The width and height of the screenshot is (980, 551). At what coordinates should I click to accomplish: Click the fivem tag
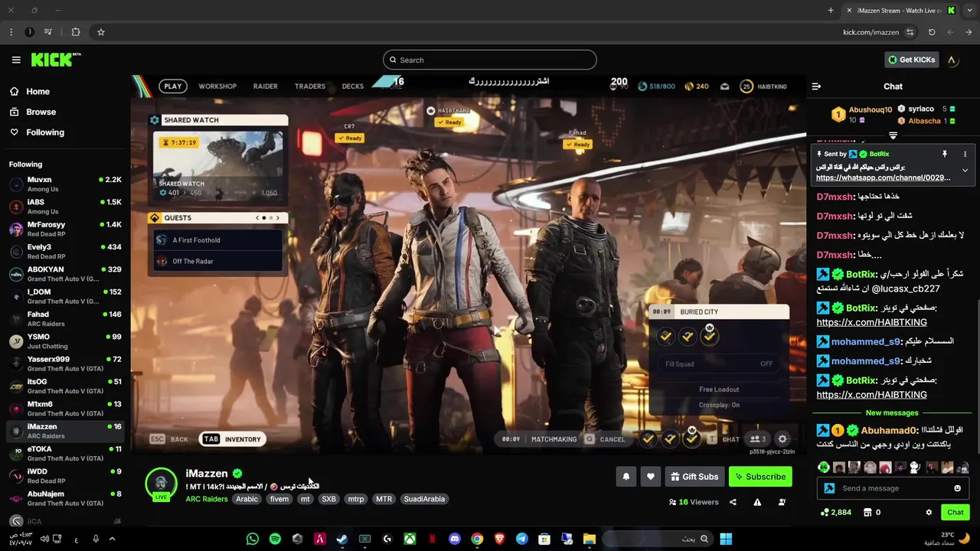click(x=279, y=499)
